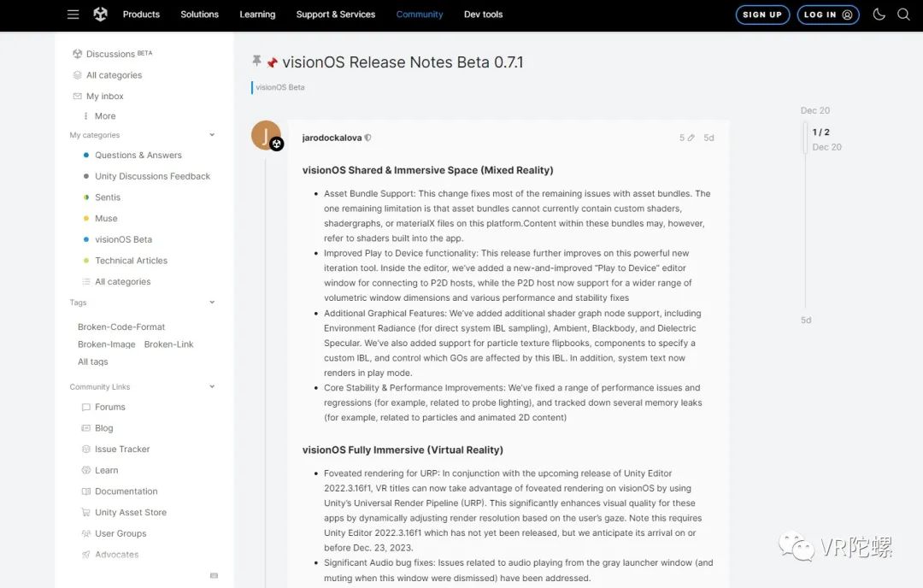The width and height of the screenshot is (923, 588).
Task: Expand the More sidebar option
Action: (99, 116)
